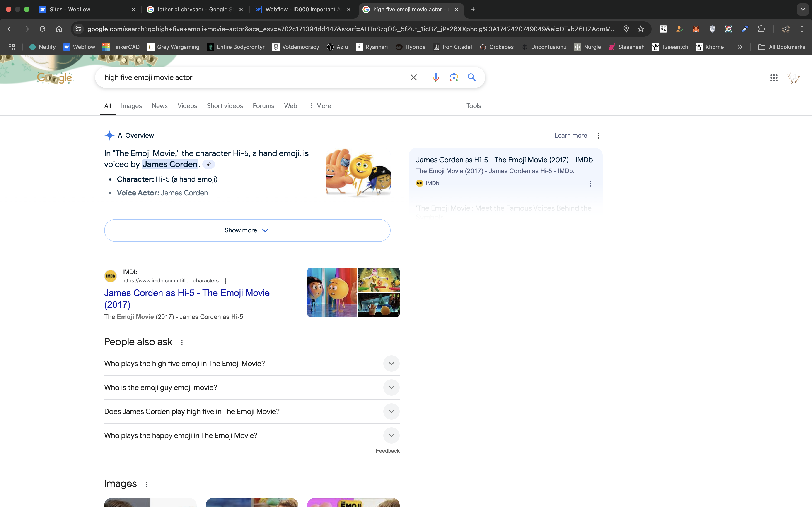The width and height of the screenshot is (812, 507).
Task: Click the Tools button
Action: pos(474,106)
